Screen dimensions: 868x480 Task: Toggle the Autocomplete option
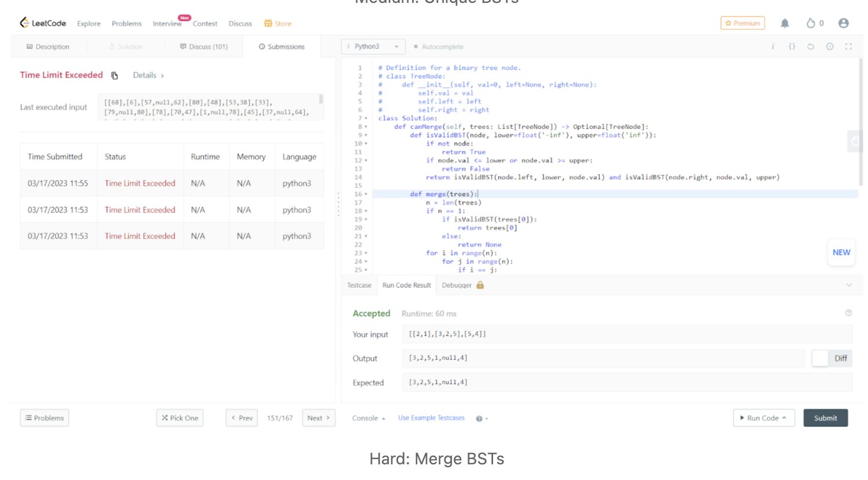pos(439,46)
